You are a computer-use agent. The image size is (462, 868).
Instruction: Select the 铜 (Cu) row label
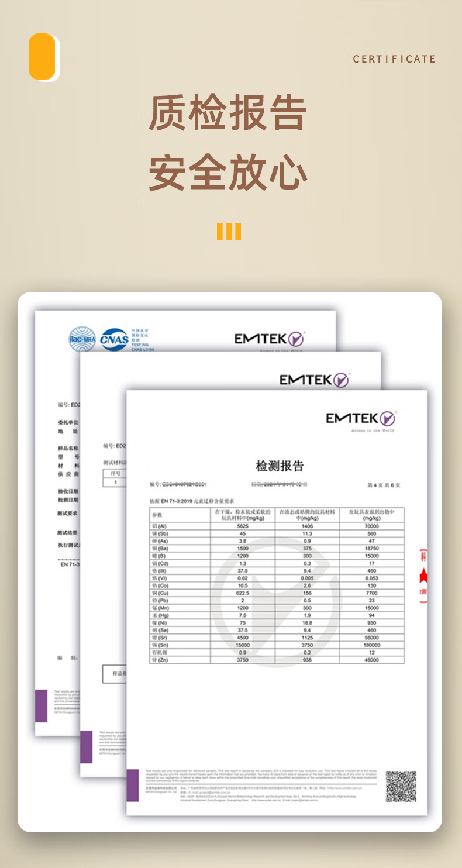(x=160, y=593)
